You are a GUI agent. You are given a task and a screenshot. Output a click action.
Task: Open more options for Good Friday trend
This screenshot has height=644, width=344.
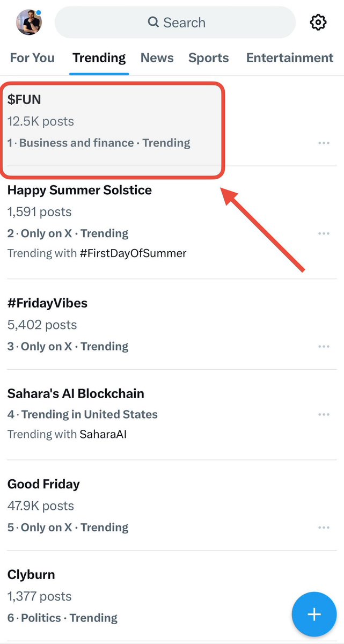coord(324,528)
